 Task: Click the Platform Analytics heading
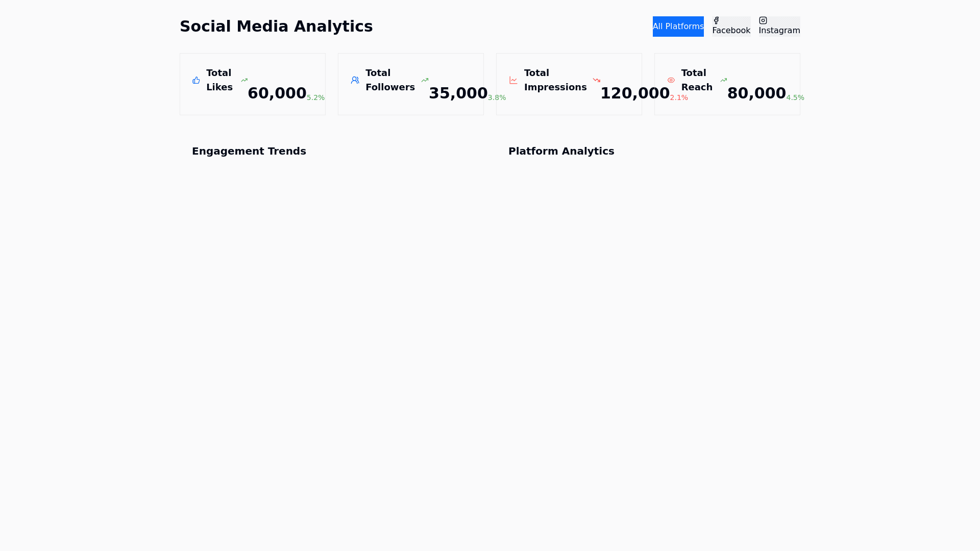[x=561, y=151]
